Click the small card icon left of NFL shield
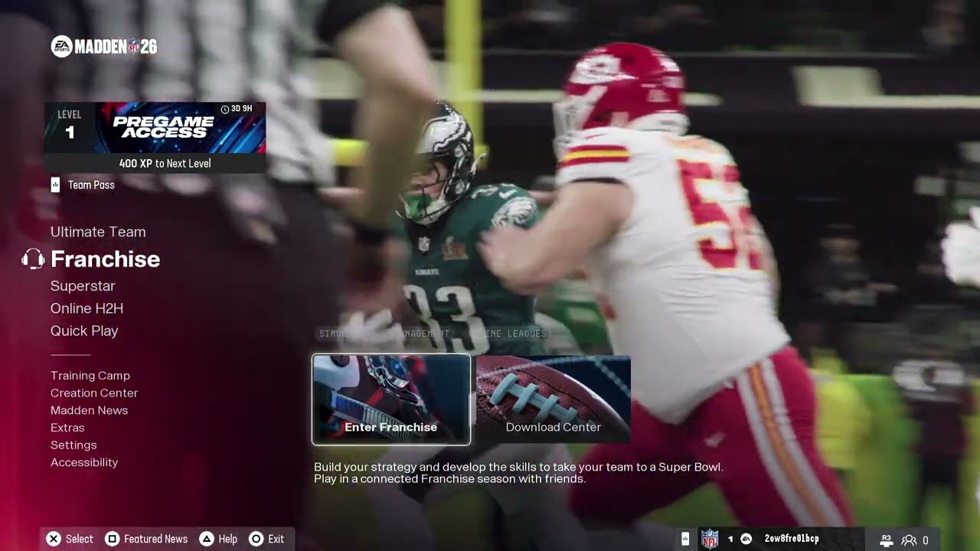Image resolution: width=980 pixels, height=551 pixels. (x=685, y=539)
